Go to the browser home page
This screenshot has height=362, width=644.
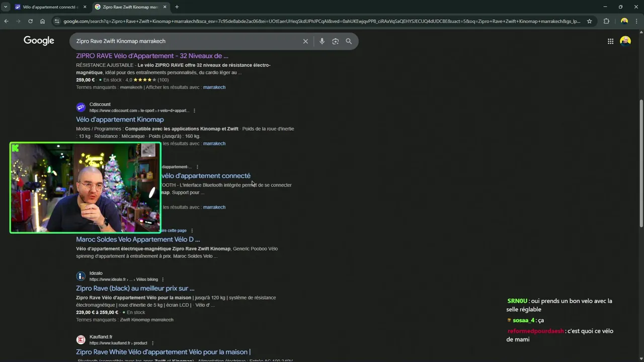pyautogui.click(x=43, y=21)
